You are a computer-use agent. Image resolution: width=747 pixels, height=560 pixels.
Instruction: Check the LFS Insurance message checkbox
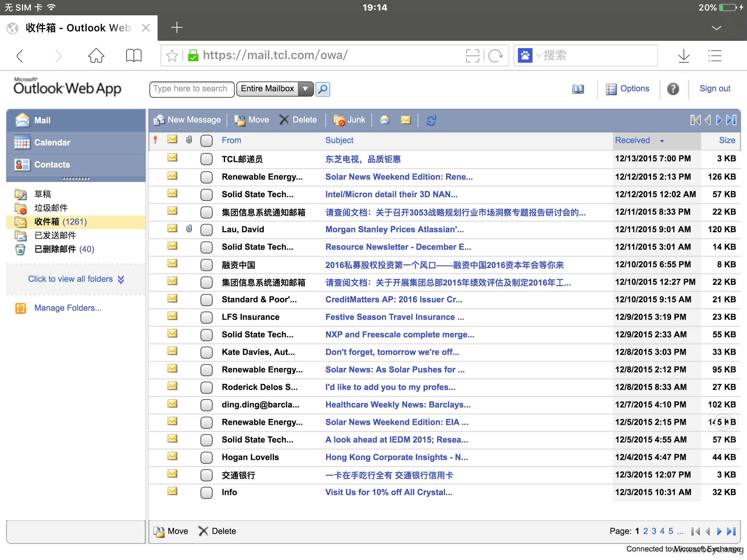[x=206, y=318]
